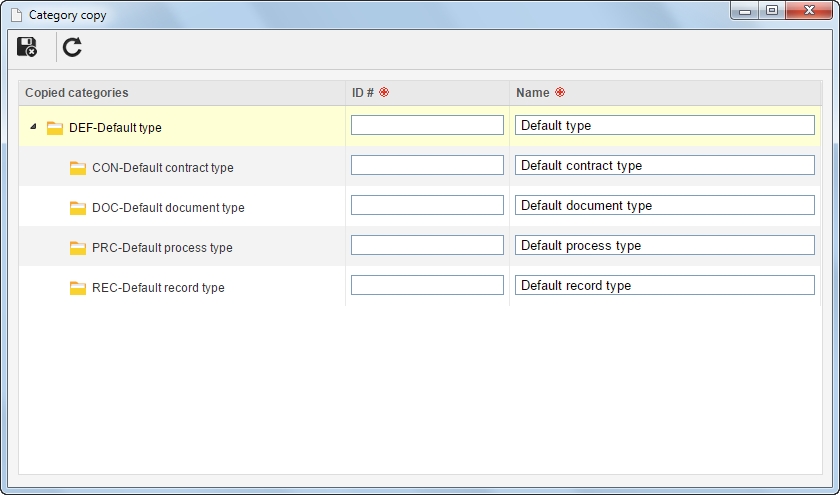Click ID # field for contract type row

point(427,165)
